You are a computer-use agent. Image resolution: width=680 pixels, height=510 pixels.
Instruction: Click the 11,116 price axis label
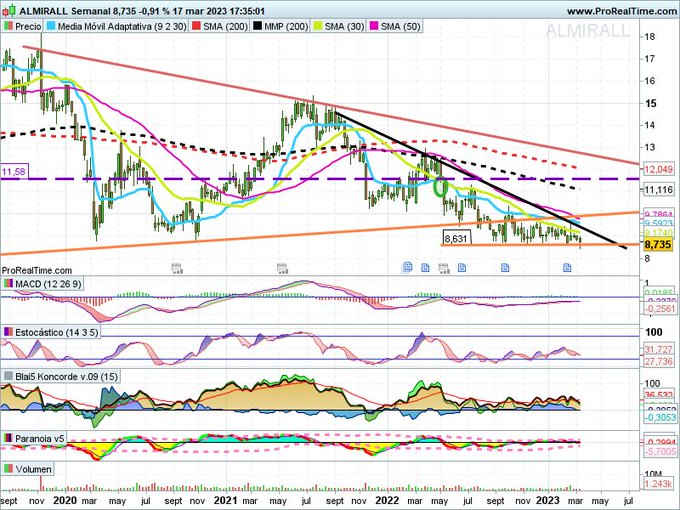click(659, 190)
